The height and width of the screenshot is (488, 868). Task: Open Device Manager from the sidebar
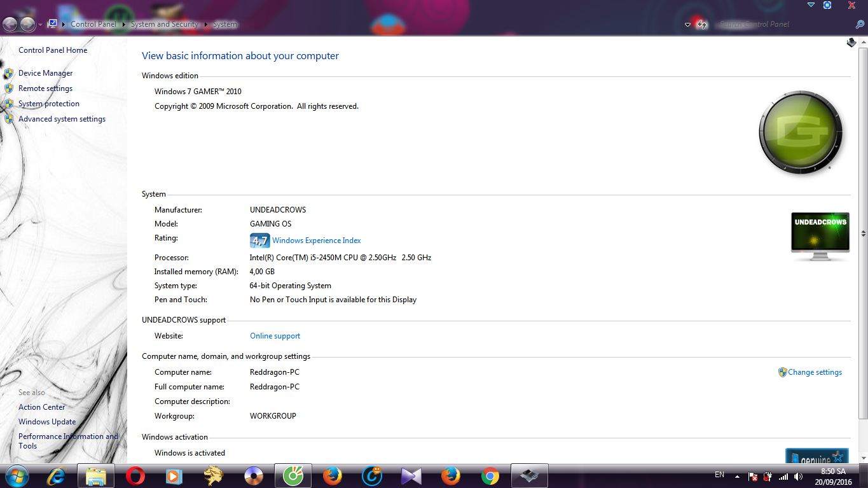45,73
